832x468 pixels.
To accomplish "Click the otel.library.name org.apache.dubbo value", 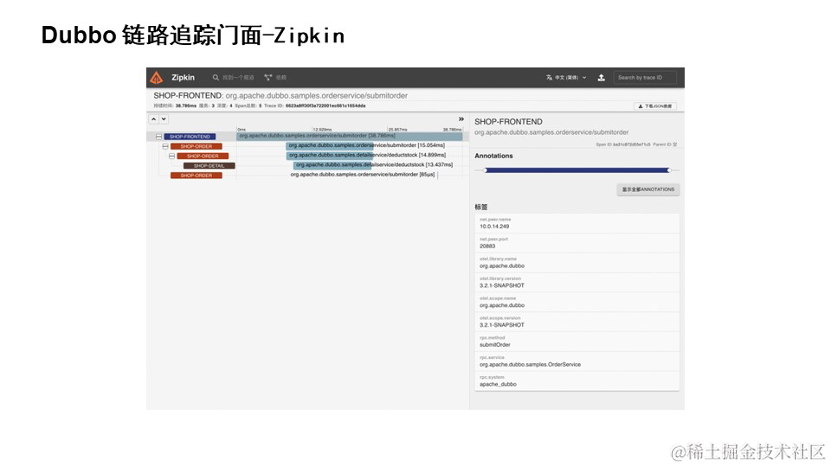I will 502,266.
